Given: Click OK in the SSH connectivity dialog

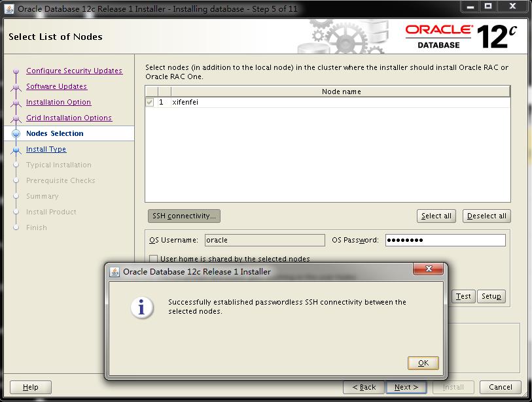Looking at the screenshot, I should [x=423, y=363].
